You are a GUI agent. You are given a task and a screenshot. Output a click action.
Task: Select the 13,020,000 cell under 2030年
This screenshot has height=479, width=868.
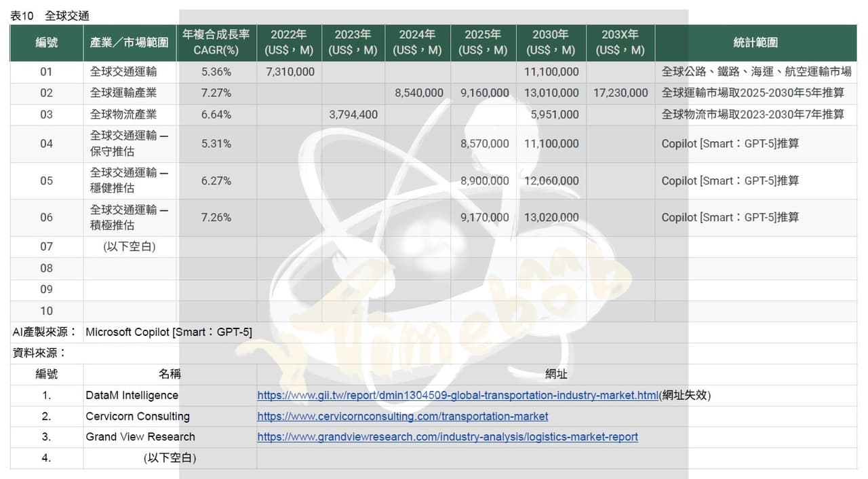point(551,217)
